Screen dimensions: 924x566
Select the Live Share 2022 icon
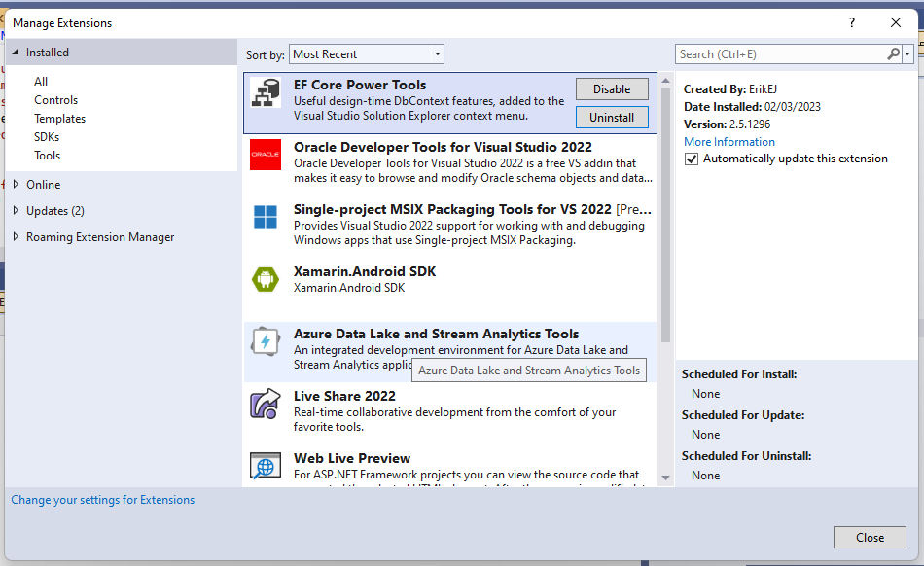(265, 405)
